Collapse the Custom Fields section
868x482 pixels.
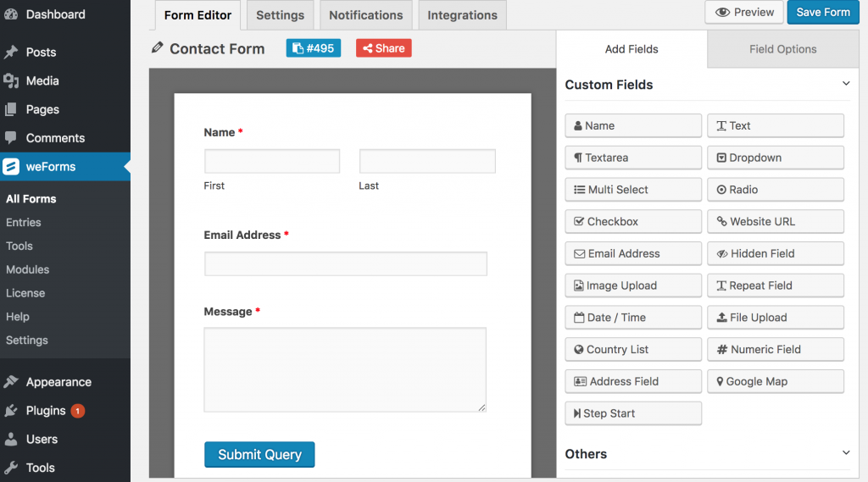845,84
